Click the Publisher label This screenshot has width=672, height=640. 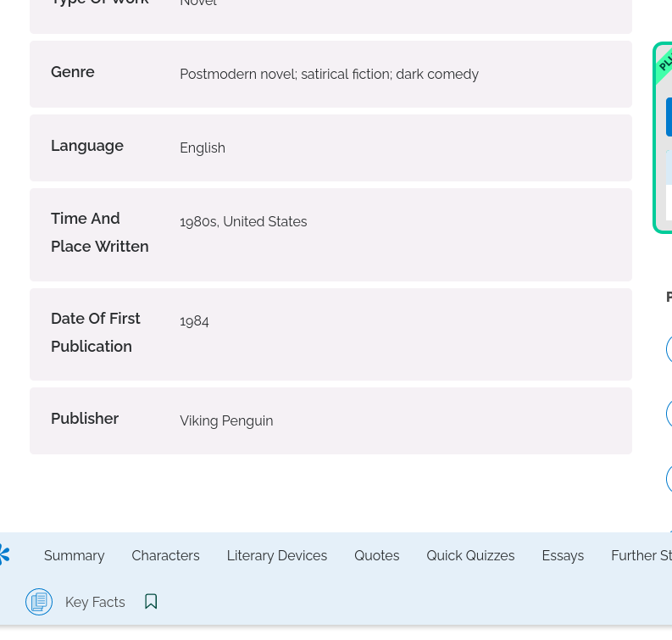[x=85, y=419]
